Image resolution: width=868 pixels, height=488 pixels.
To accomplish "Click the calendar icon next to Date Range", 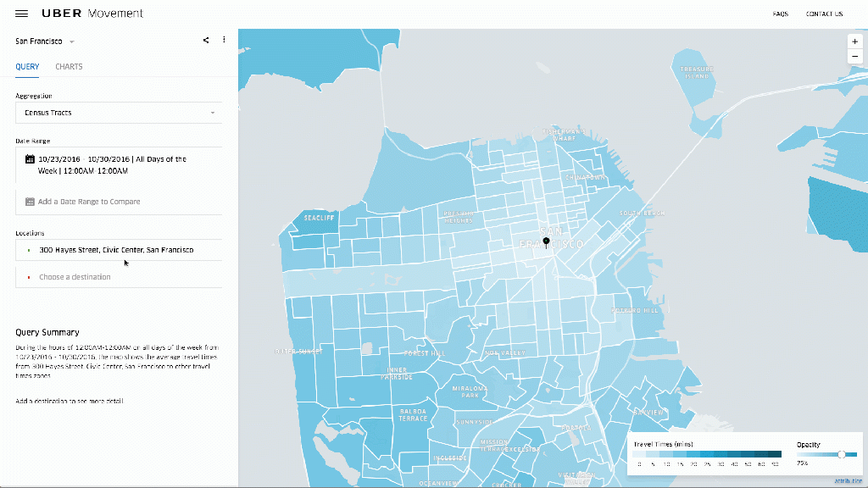I will click(30, 159).
